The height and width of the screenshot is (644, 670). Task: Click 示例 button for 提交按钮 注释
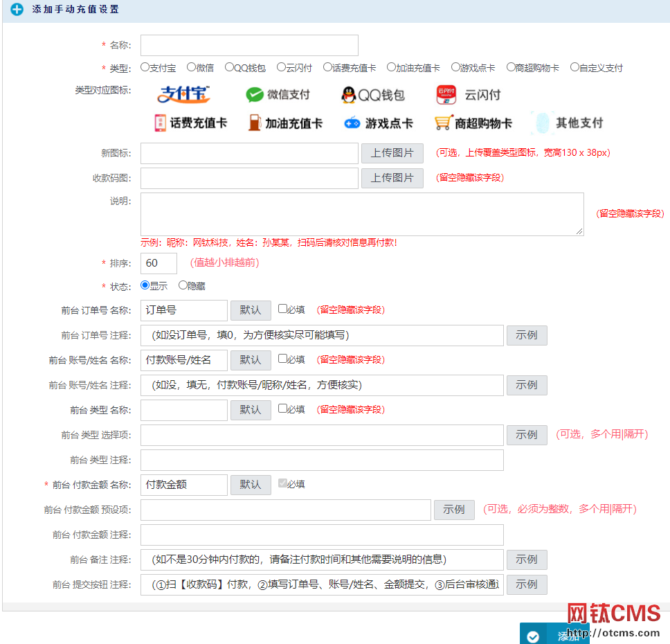point(527,584)
